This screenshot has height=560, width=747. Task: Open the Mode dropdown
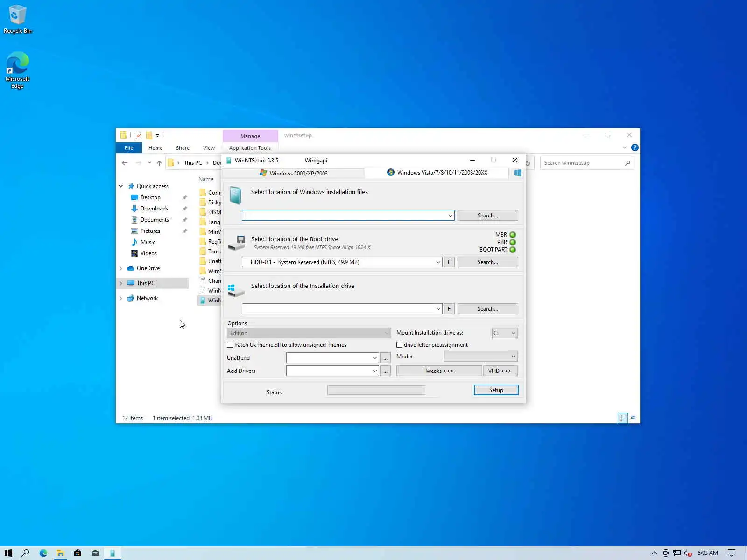point(480,357)
